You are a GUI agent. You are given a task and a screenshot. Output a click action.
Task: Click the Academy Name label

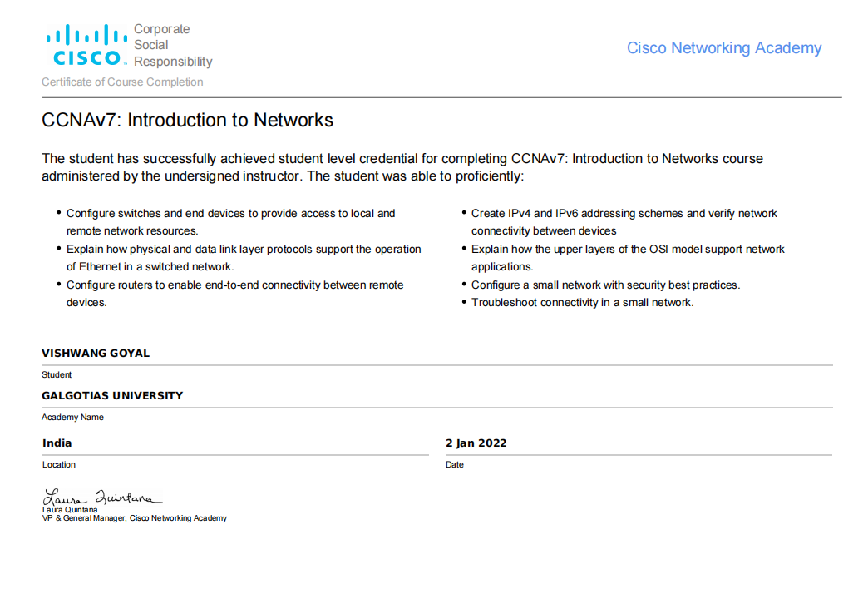(x=73, y=417)
